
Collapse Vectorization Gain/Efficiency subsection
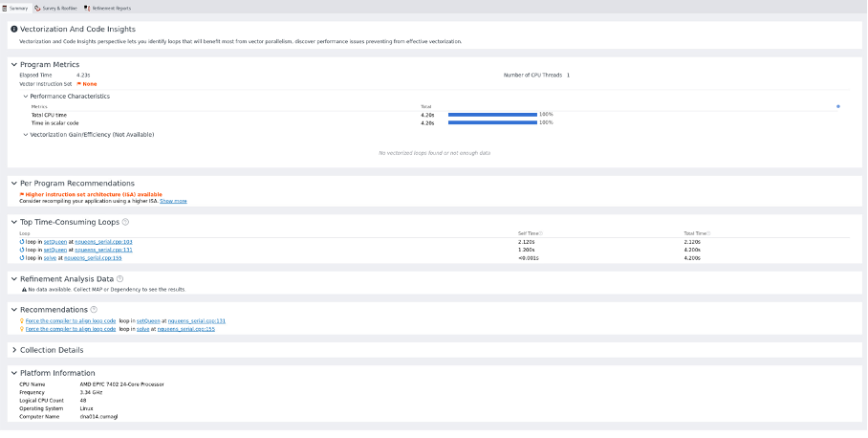[26, 135]
